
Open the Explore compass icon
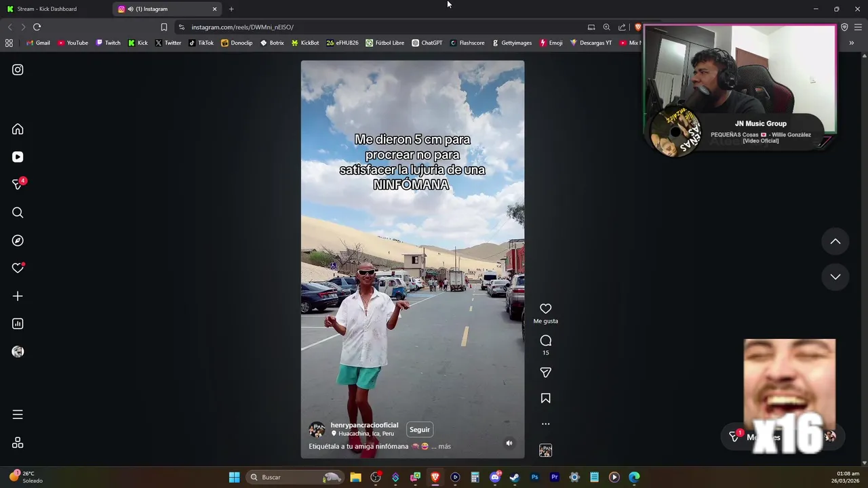pyautogui.click(x=18, y=241)
